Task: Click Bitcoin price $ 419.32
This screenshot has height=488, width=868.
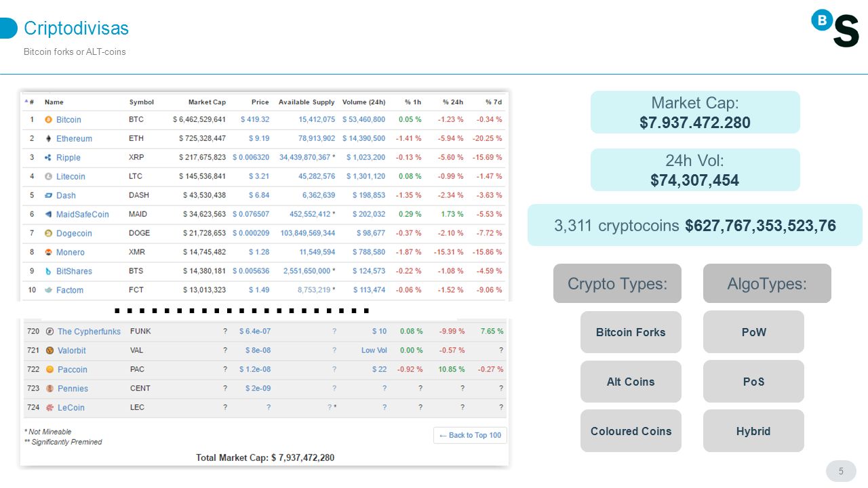Action: pyautogui.click(x=255, y=119)
